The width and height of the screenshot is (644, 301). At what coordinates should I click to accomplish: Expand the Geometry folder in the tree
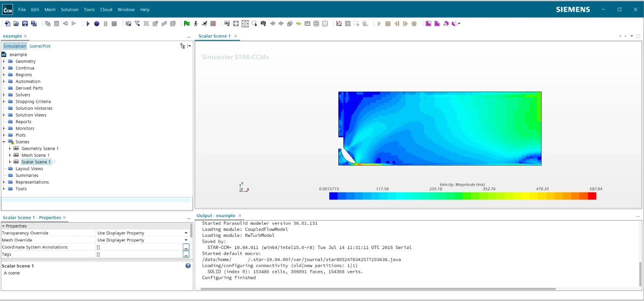tap(4, 61)
